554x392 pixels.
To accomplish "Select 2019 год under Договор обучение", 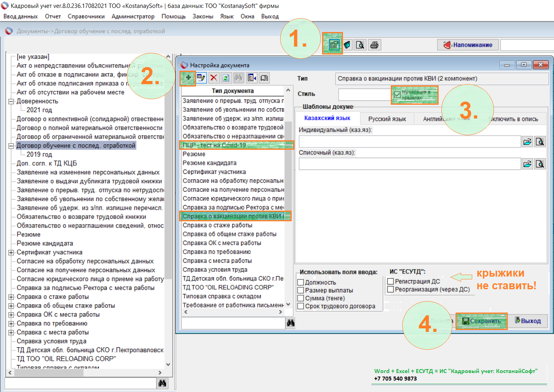I will pyautogui.click(x=39, y=155).
